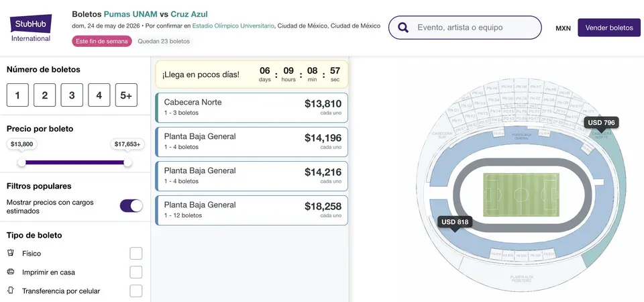Toggle Mostrar precios con cargos estimados switch

click(131, 206)
